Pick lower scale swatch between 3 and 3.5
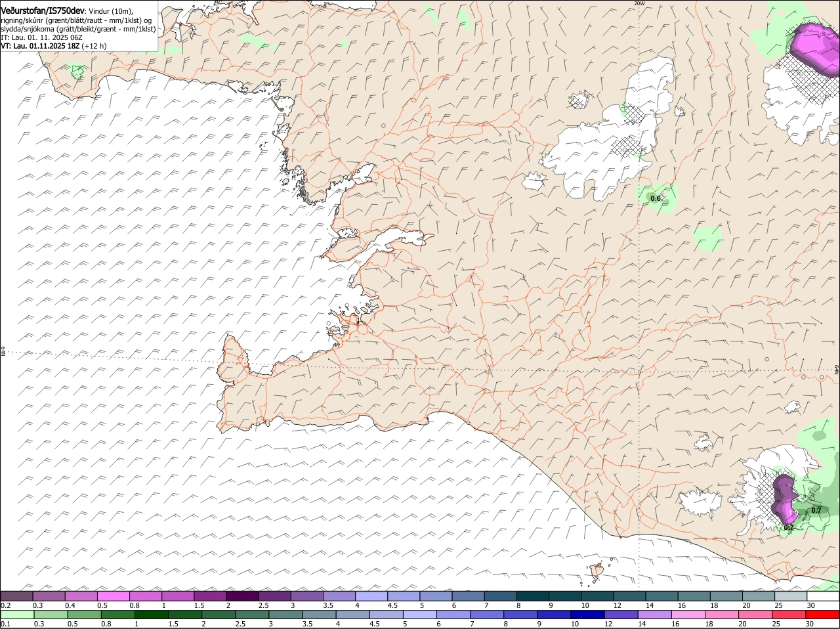The image size is (840, 629). tap(285, 615)
